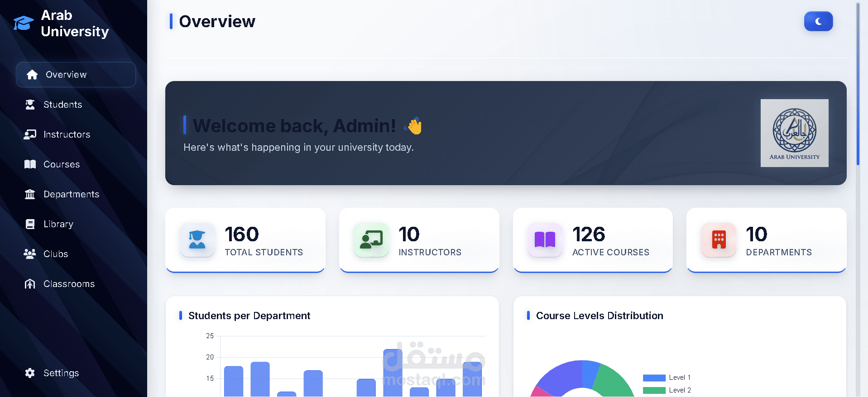
Task: Click the "Welcome back, Admin!" heading
Action: [x=294, y=126]
